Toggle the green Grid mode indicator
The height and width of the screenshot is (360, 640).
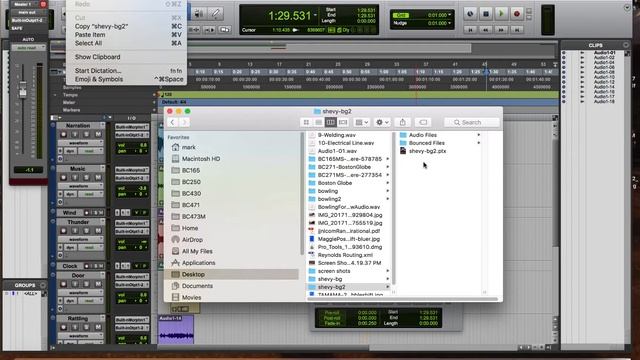coord(400,15)
